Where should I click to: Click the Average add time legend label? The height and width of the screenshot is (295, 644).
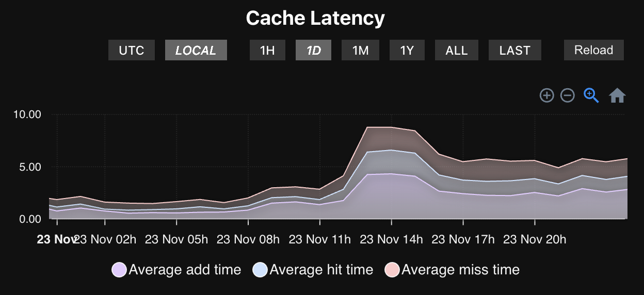(x=185, y=270)
